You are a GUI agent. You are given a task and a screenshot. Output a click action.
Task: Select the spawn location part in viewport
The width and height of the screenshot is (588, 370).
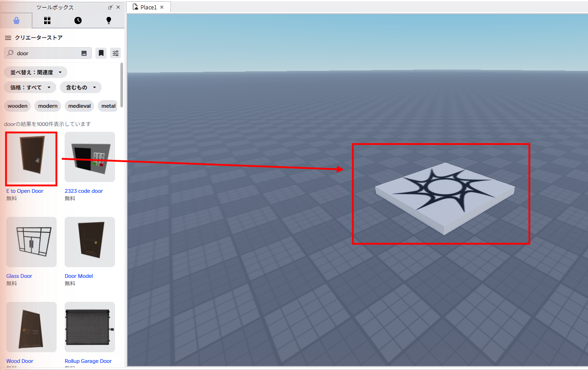coord(444,199)
